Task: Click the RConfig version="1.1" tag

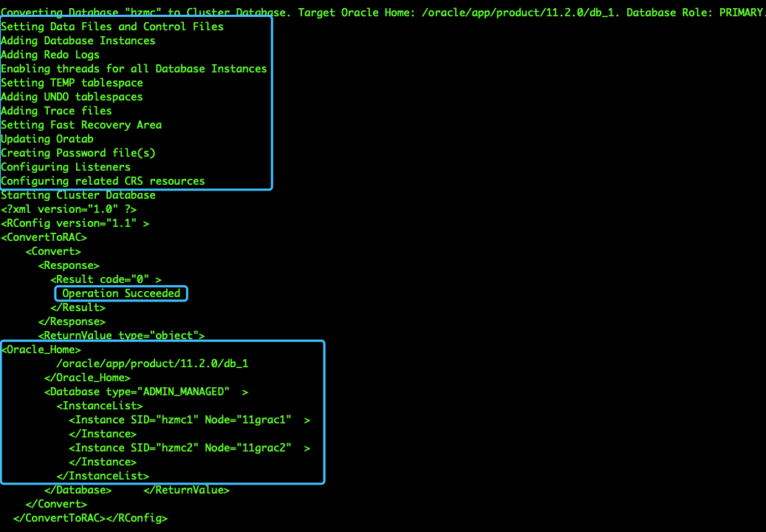Action: tap(75, 223)
